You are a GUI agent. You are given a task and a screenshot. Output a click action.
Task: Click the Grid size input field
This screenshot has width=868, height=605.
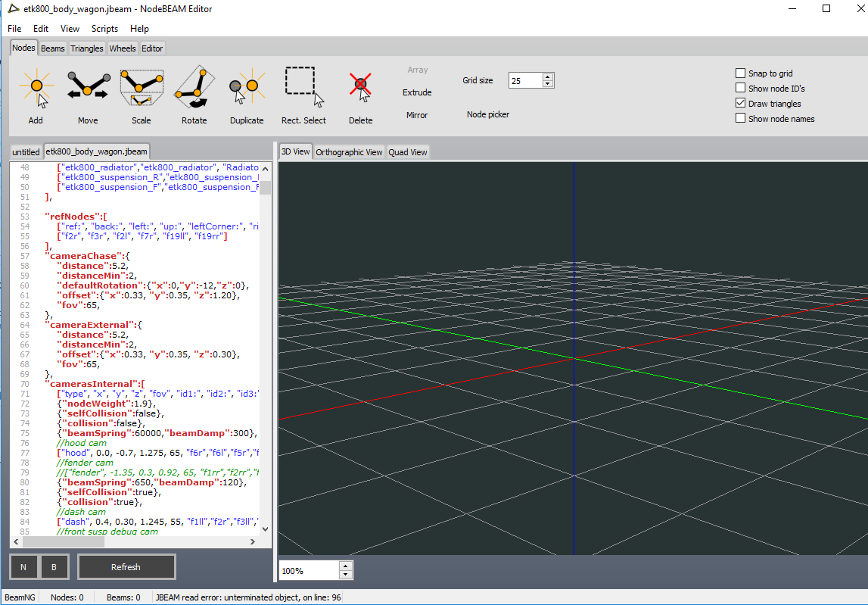525,80
